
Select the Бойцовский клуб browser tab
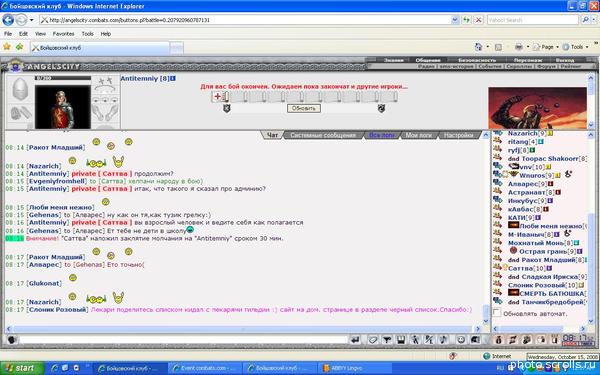[x=99, y=48]
